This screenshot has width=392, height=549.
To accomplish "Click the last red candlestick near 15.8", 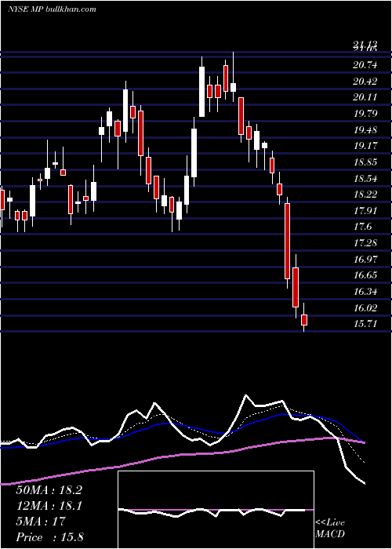I will (304, 320).
